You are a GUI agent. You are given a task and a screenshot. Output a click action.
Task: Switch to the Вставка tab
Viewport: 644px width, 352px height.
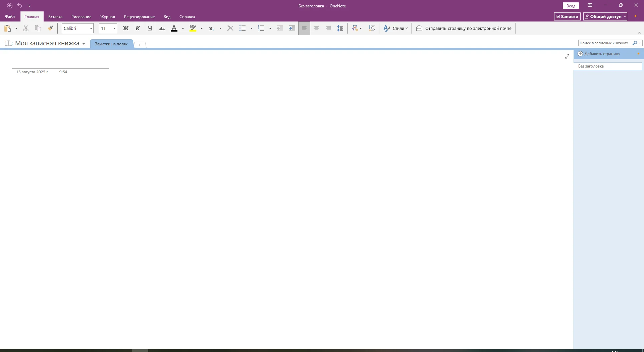pyautogui.click(x=55, y=16)
